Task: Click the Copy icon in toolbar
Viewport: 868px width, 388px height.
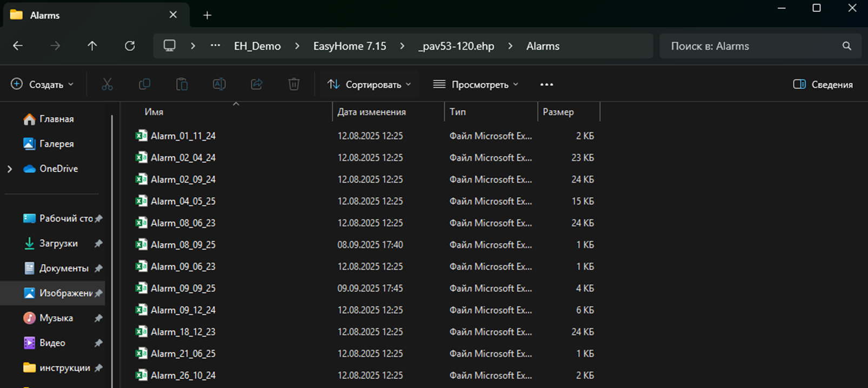Action: pyautogui.click(x=144, y=84)
